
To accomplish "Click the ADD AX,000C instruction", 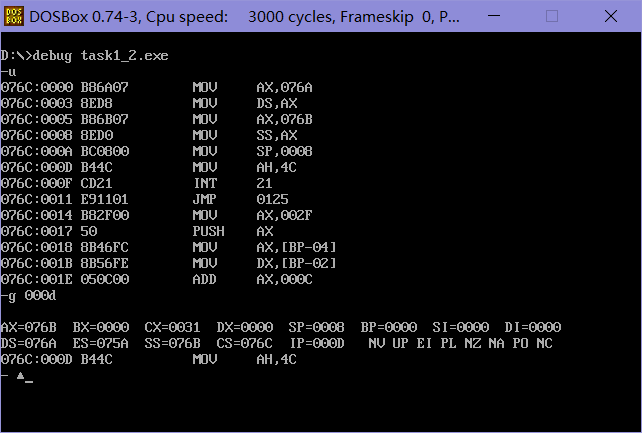I will coord(253,279).
